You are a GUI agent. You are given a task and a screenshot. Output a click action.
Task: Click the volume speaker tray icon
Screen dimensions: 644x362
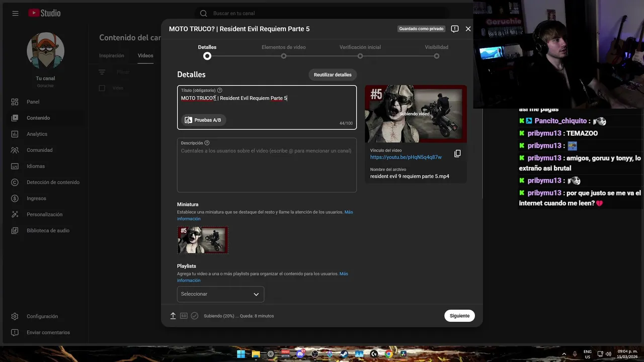point(608,354)
